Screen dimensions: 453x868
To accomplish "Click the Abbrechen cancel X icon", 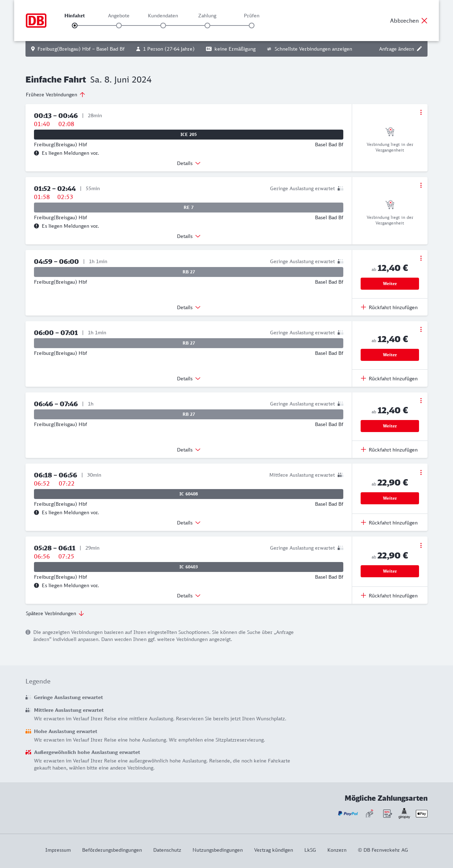I will [x=424, y=21].
